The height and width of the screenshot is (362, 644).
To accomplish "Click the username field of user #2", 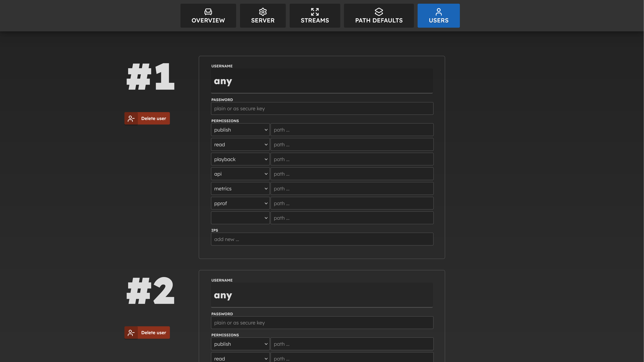I will pyautogui.click(x=322, y=295).
